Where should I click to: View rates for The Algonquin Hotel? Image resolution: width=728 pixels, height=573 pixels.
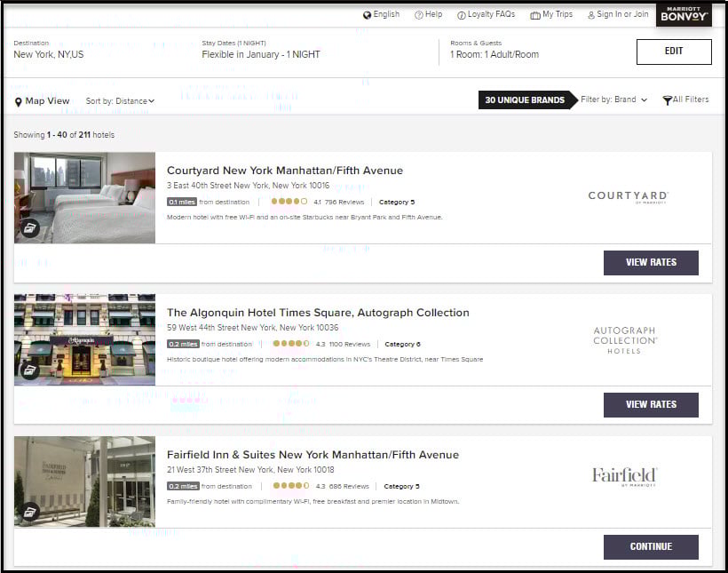[651, 405]
